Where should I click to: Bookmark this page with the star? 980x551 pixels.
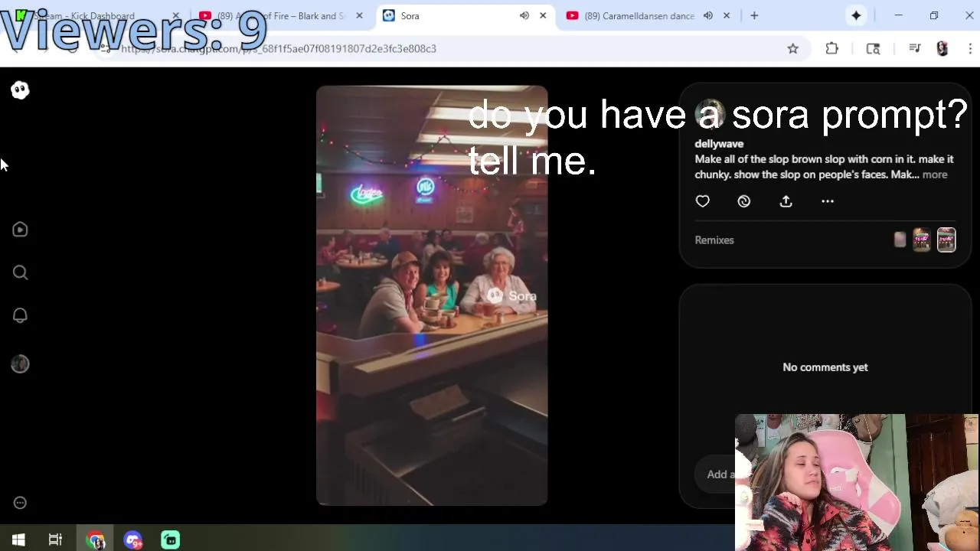(793, 48)
